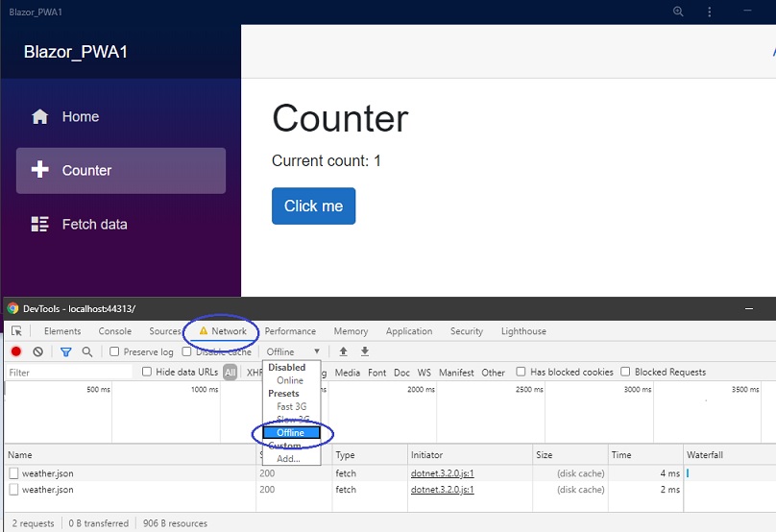
Task: Tick Blocked Requests checkbox
Action: (625, 372)
